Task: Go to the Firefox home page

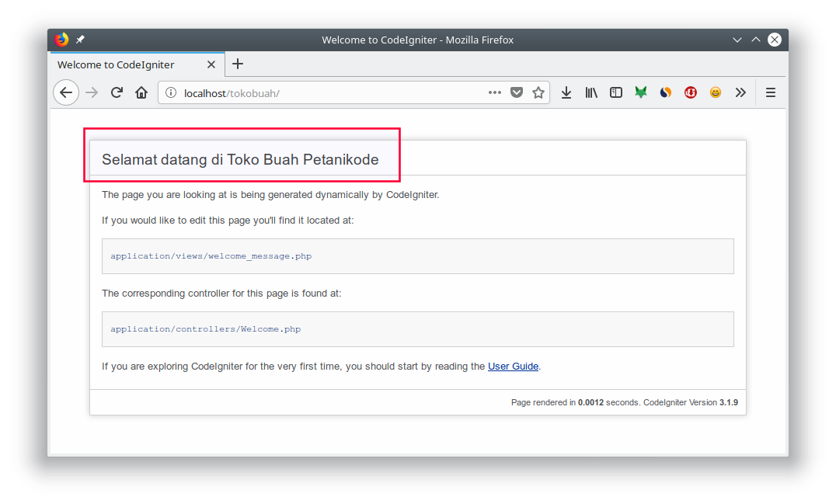Action: (141, 92)
